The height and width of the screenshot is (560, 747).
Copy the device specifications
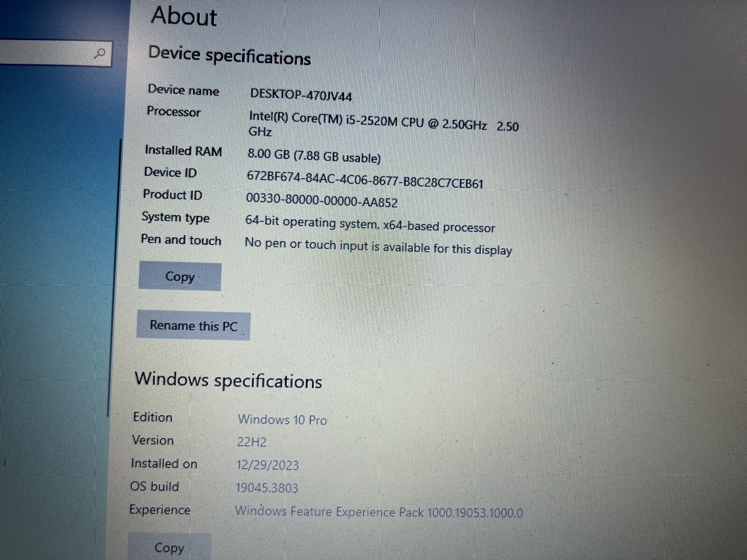click(x=180, y=277)
